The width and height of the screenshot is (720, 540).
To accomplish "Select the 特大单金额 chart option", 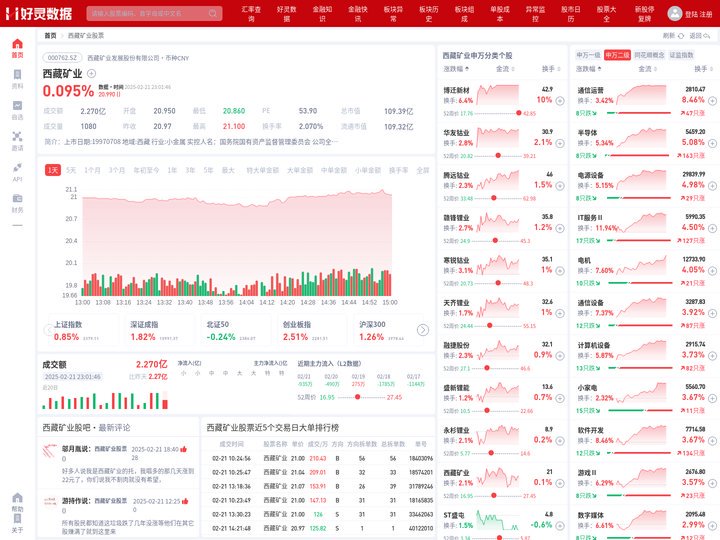I will coord(263,170).
